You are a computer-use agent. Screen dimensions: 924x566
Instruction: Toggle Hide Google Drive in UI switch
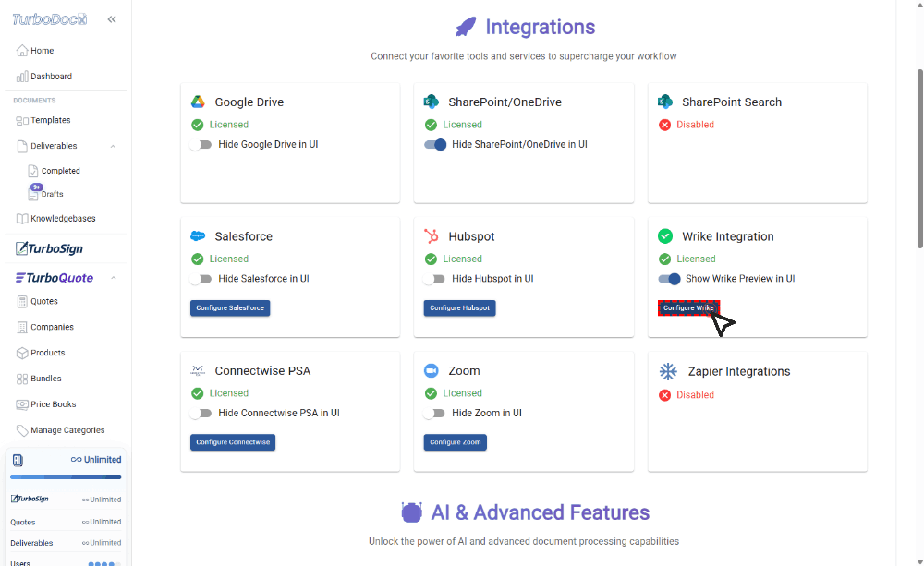[201, 145]
